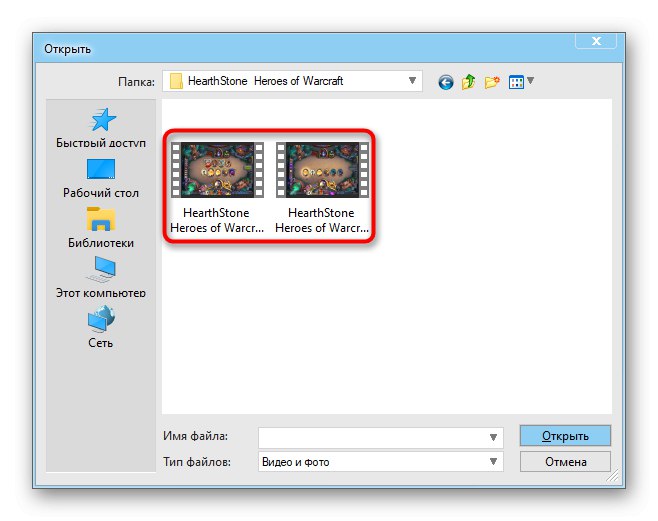The width and height of the screenshot is (658, 521).
Task: Click the folder icon in the Папка box
Action: tap(176, 81)
